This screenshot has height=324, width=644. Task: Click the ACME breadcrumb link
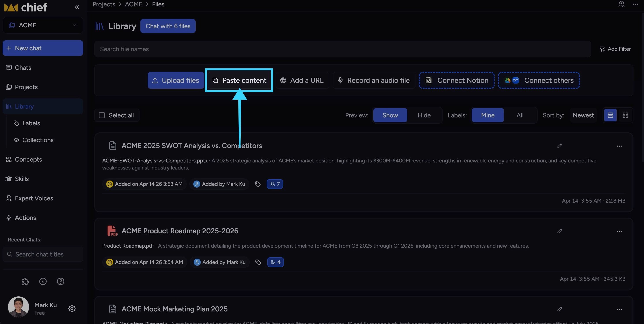pos(134,4)
